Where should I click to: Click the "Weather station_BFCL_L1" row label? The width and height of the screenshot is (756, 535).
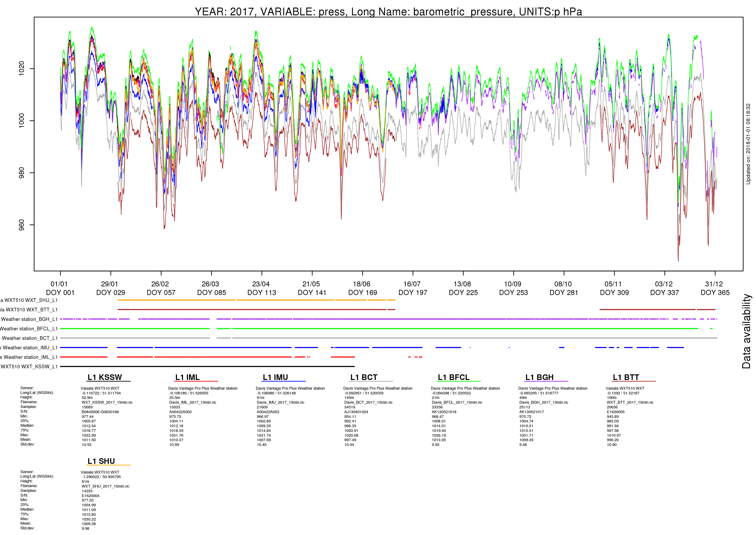click(x=29, y=329)
